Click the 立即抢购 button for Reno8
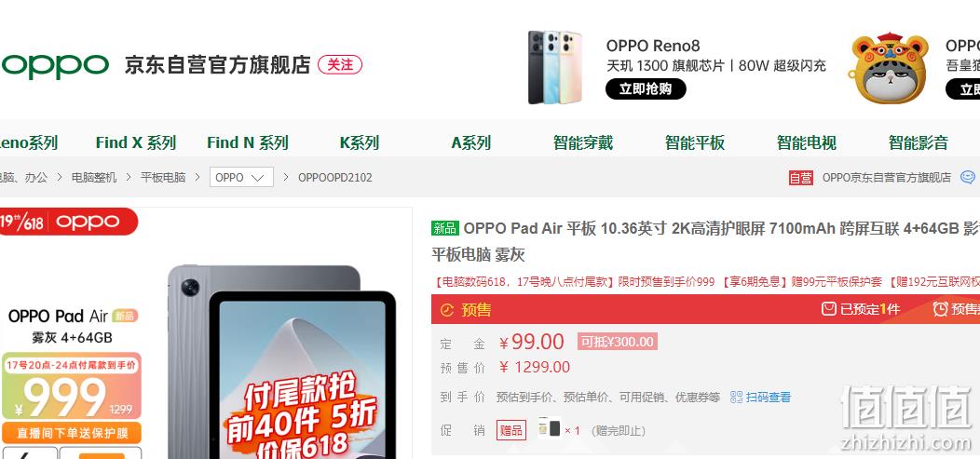980x459 pixels. [x=646, y=89]
